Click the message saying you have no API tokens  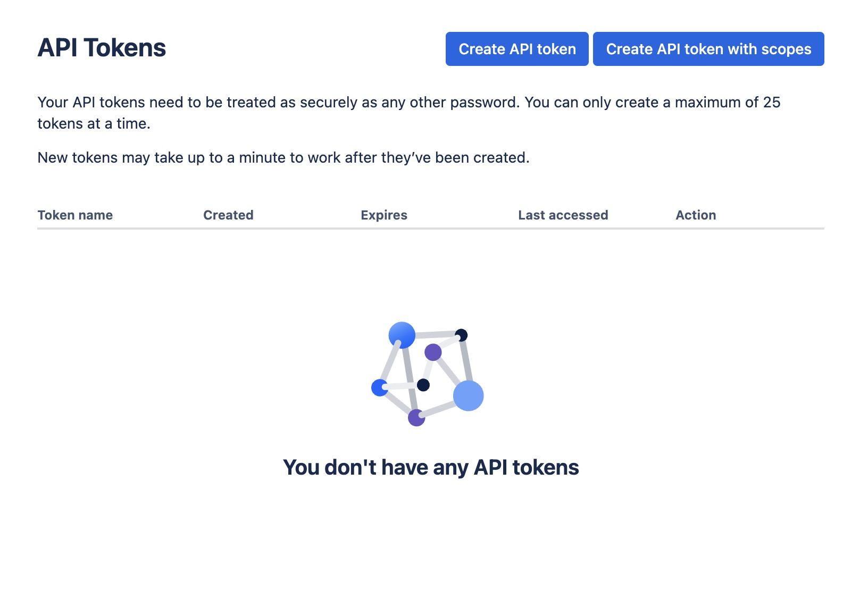[x=431, y=467]
